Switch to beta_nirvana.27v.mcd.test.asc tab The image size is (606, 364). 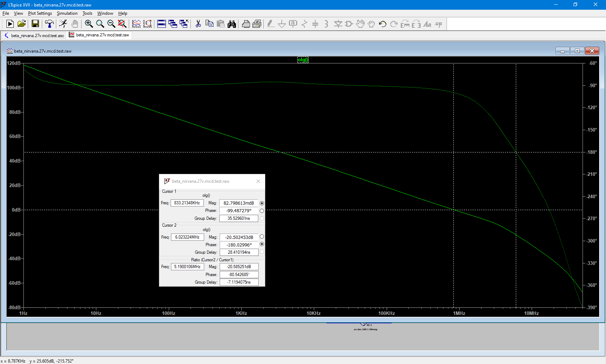(x=34, y=35)
